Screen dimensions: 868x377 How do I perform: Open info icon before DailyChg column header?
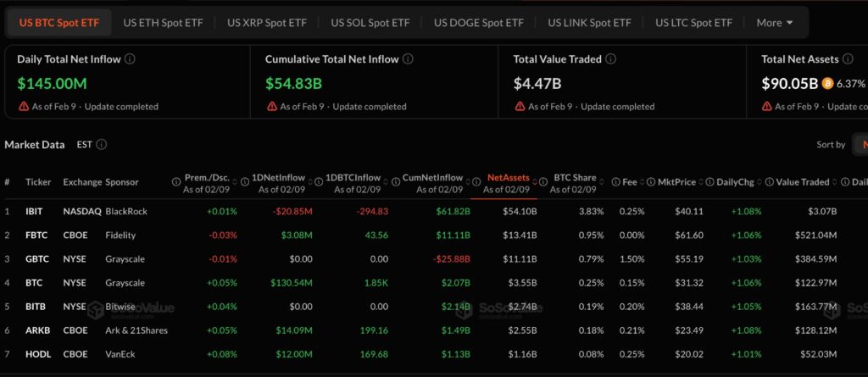coord(710,182)
